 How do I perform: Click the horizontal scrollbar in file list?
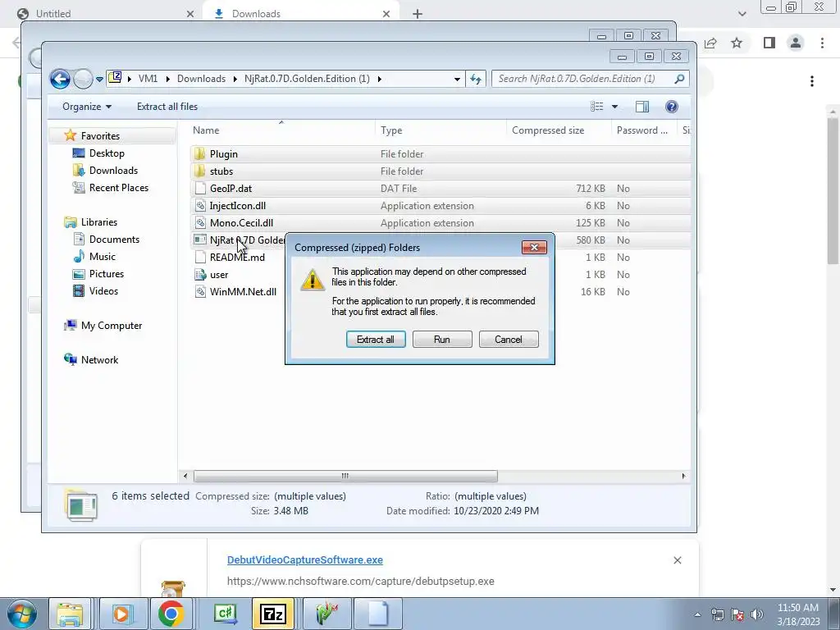pos(345,476)
